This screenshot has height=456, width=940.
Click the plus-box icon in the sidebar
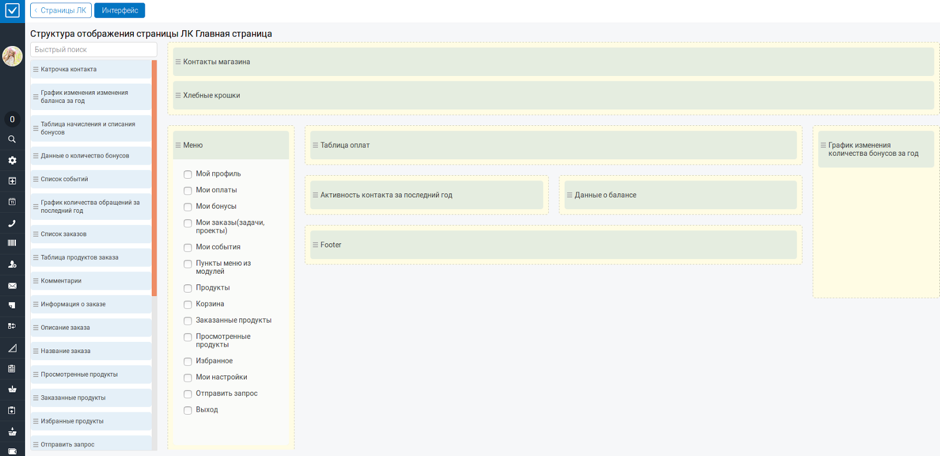tap(12, 181)
